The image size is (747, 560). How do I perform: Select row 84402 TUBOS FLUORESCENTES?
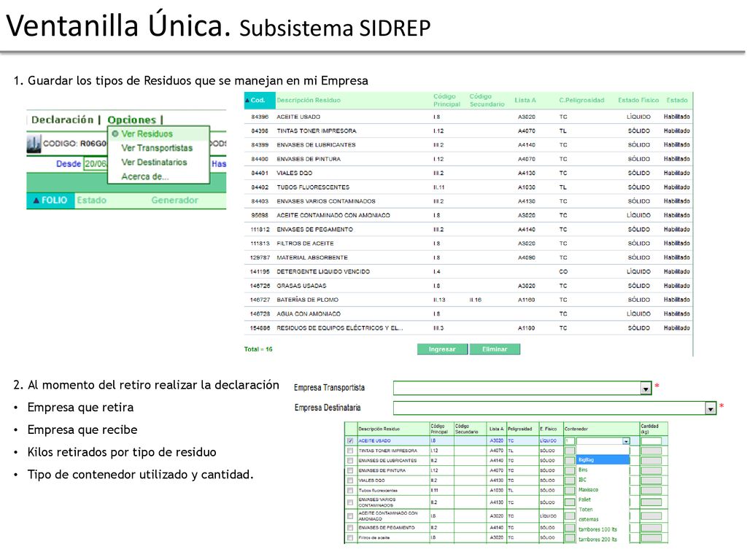468,187
